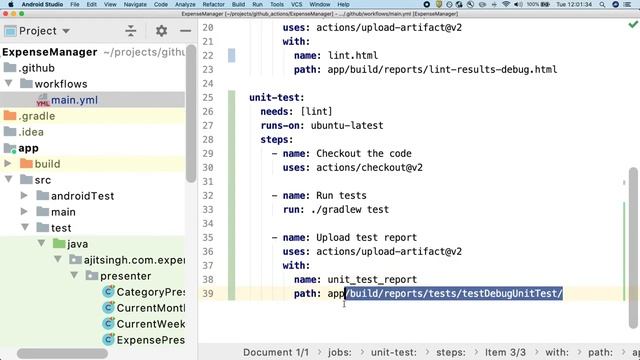
Task: Open the Build menu
Action: [x=238, y=4]
